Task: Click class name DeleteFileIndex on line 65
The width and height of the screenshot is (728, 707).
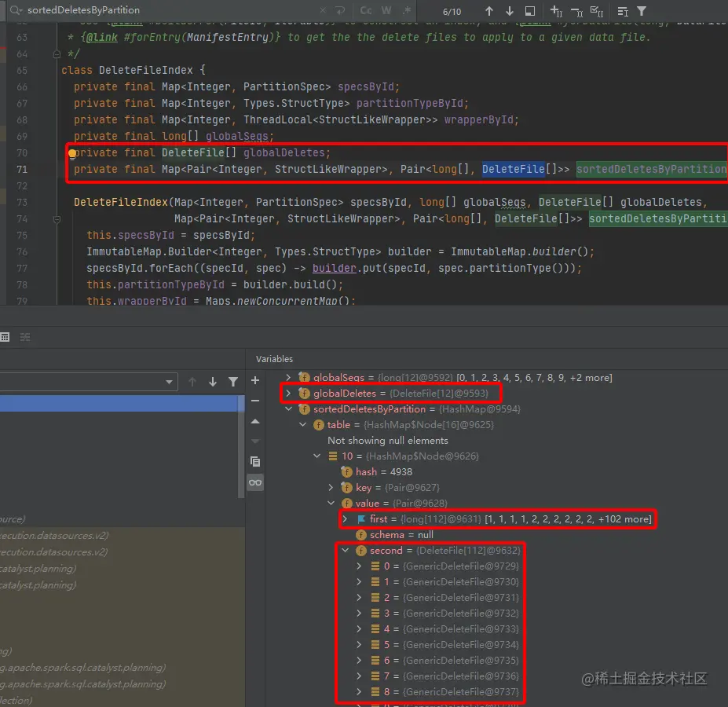Action: 146,70
